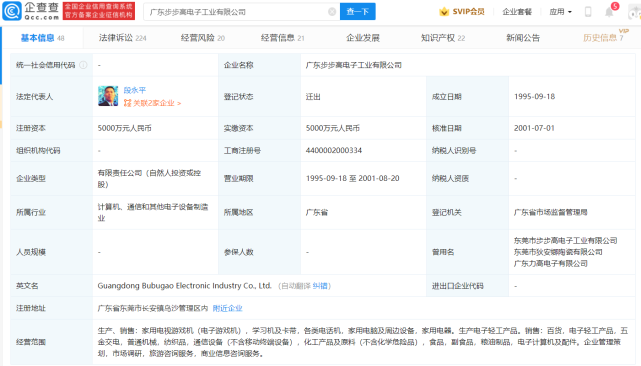Viewport: 641px width, 366px height.
Task: Open the Qcc.com home logo
Action: pos(31,11)
